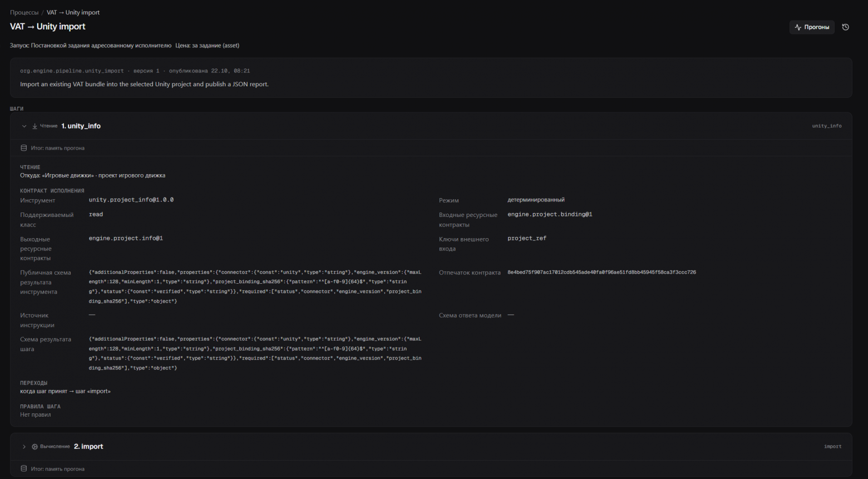Viewport: 868px width, 479px height.
Task: Click the VAT → Unity import breadcrumb
Action: (73, 12)
